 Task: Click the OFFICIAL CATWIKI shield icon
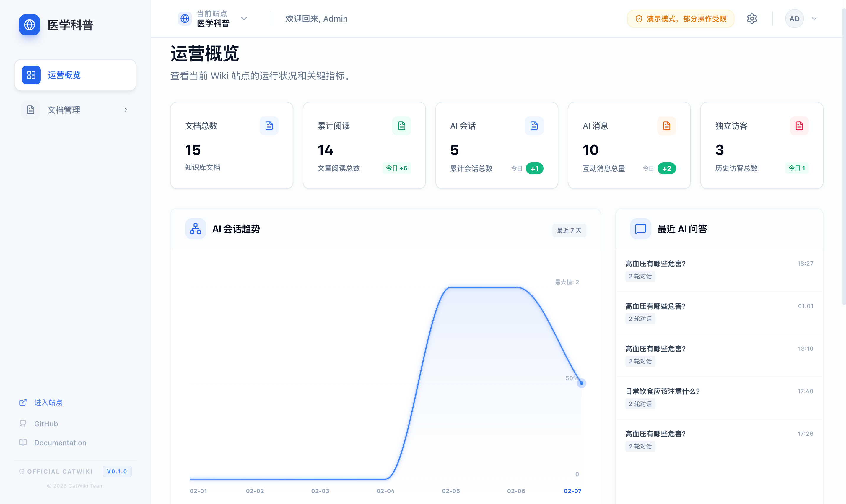click(x=22, y=472)
